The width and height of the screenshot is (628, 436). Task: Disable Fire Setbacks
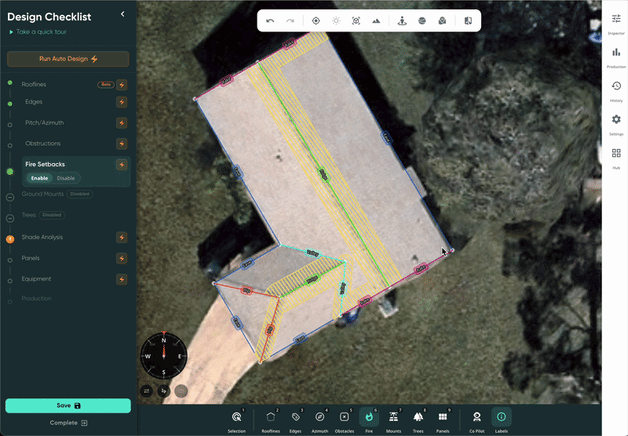[x=66, y=178]
